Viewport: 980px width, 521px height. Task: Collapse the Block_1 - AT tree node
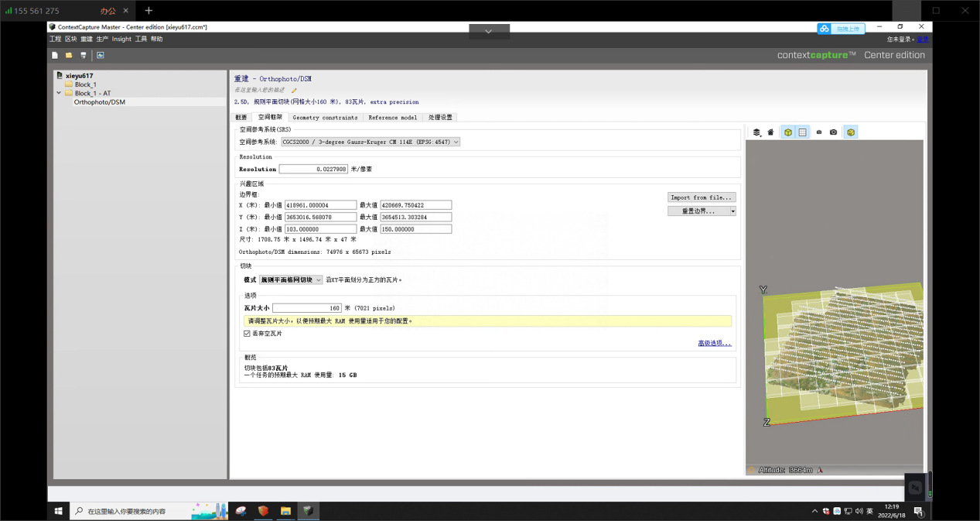[59, 93]
